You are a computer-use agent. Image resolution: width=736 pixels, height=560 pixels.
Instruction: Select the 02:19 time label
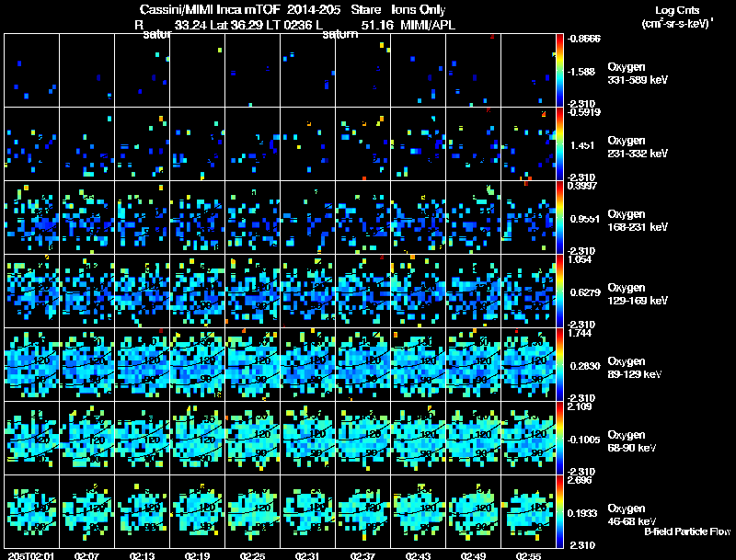[x=197, y=555]
